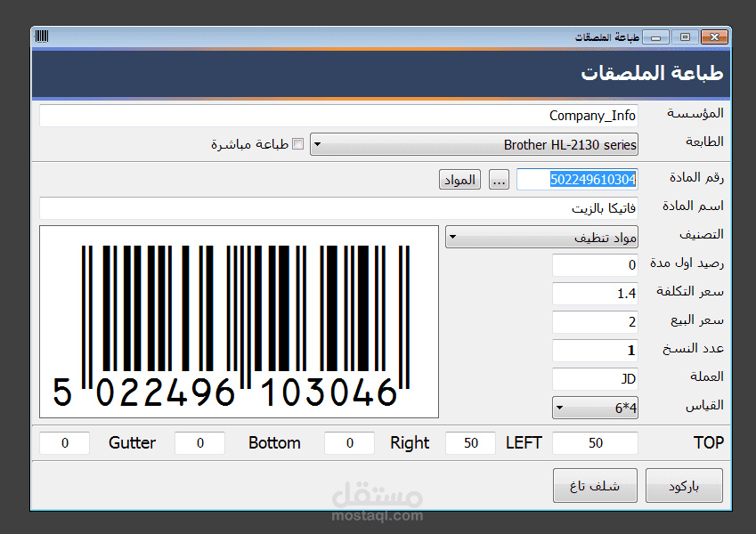Click the item name field فاتيكا بالزيت
This screenshot has height=534, width=756.
click(338, 208)
